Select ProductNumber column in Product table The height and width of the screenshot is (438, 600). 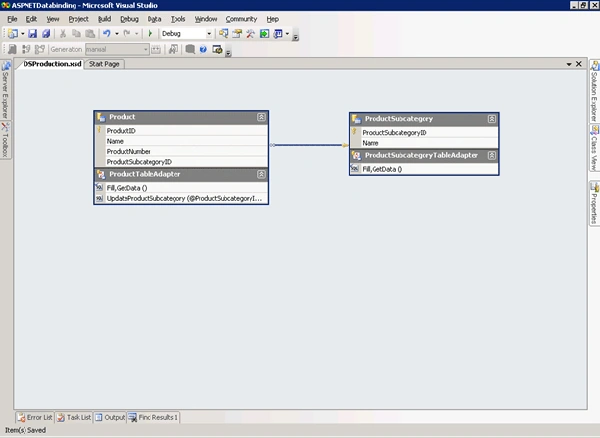(181, 151)
